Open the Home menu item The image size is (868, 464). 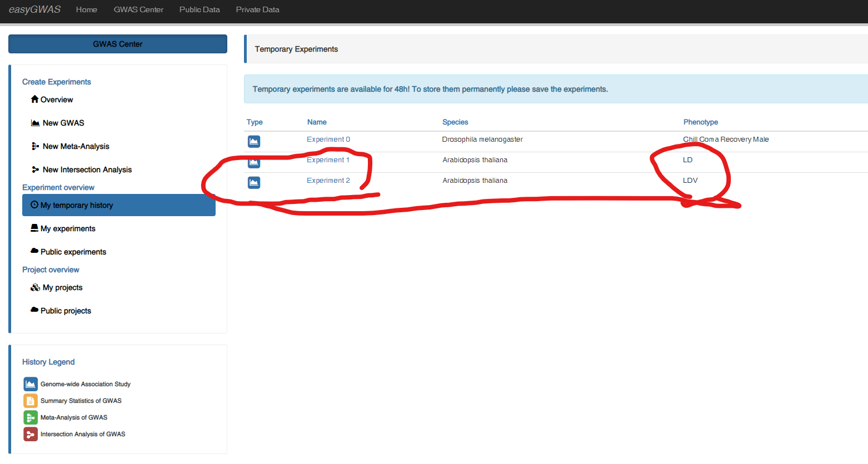click(x=87, y=9)
